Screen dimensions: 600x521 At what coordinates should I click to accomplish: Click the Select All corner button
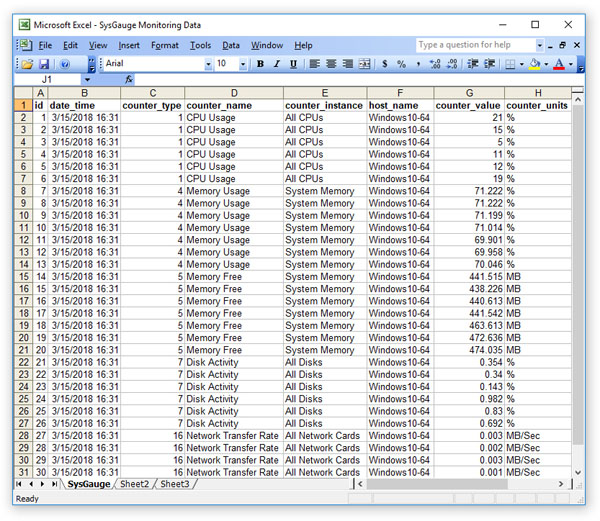pyautogui.click(x=23, y=93)
